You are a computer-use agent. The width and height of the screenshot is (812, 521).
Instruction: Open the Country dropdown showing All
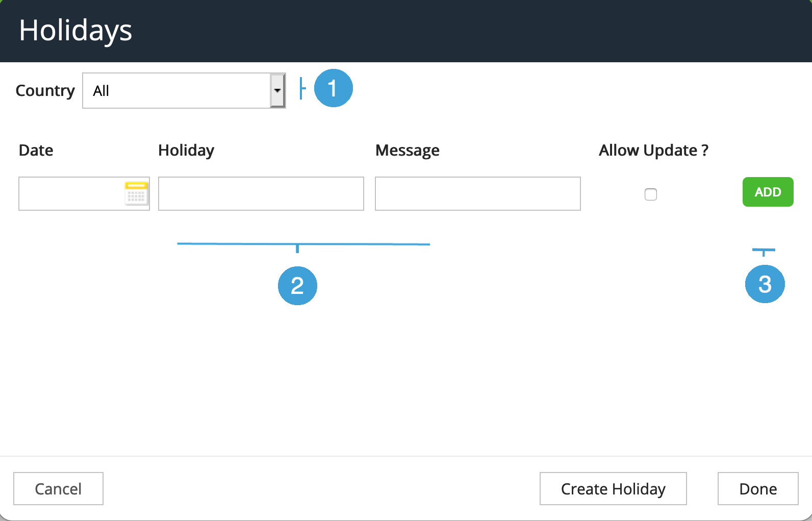tap(176, 91)
